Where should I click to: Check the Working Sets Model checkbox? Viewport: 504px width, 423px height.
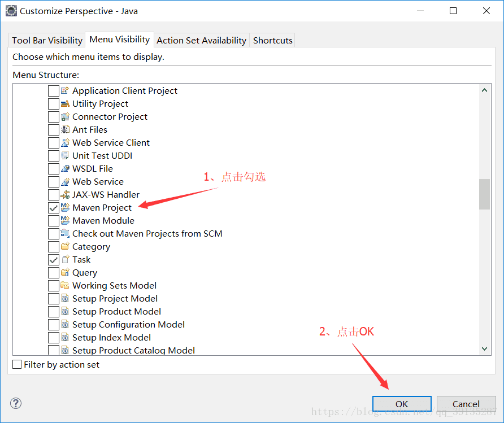(54, 286)
